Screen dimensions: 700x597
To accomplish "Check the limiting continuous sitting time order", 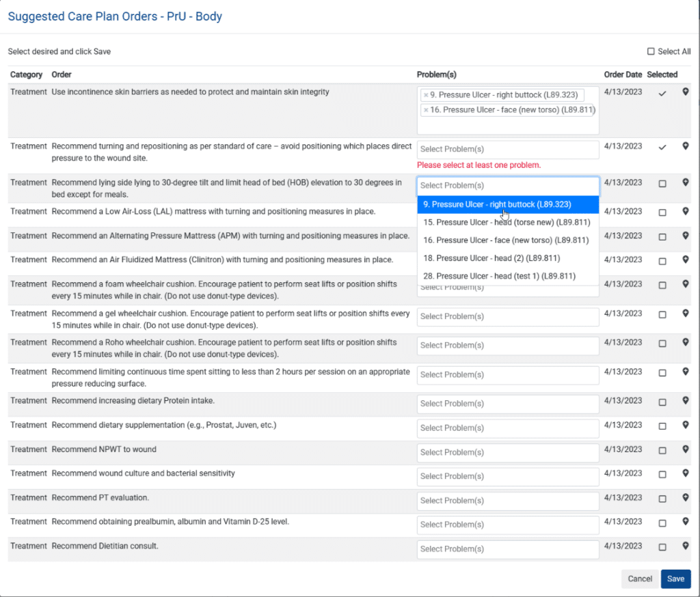I will (662, 373).
